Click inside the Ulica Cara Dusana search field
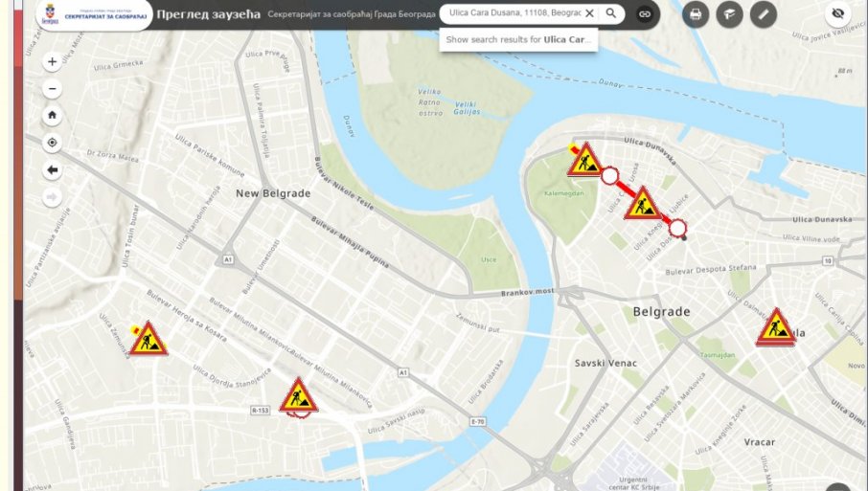This screenshot has width=868, height=491. [x=514, y=13]
